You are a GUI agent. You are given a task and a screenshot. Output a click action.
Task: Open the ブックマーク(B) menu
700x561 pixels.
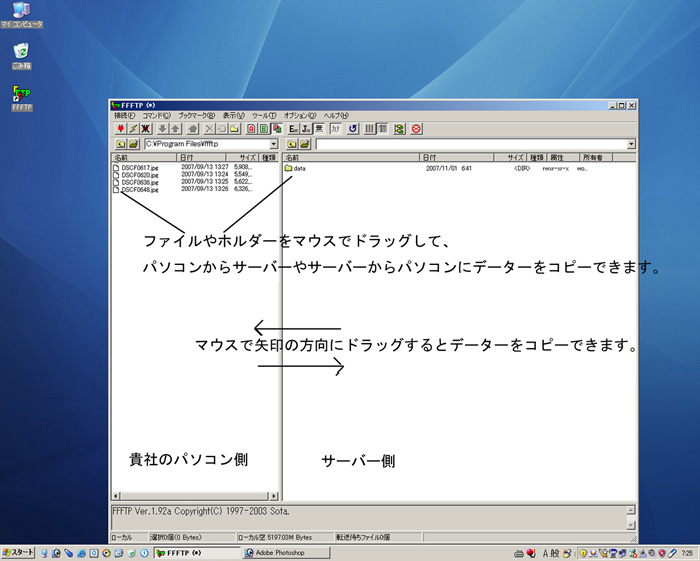(x=197, y=116)
